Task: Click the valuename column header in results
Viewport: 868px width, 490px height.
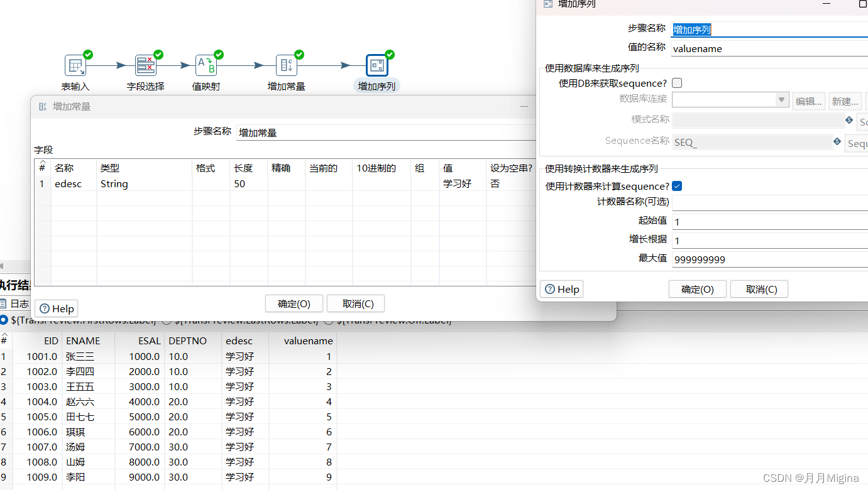Action: tap(302, 340)
